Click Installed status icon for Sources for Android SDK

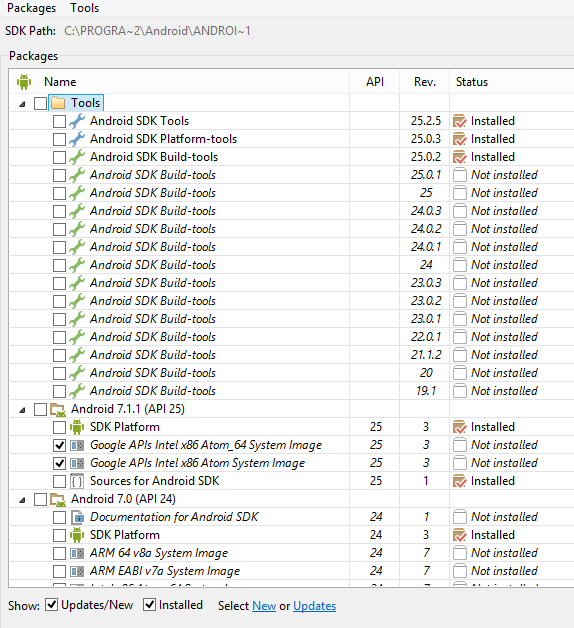click(x=459, y=481)
